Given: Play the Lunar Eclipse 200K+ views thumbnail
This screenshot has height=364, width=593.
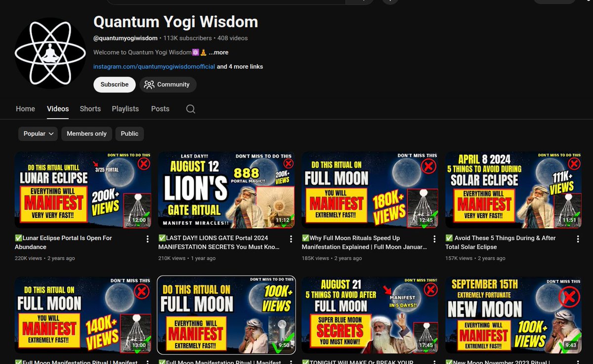Looking at the screenshot, I should click(x=83, y=190).
